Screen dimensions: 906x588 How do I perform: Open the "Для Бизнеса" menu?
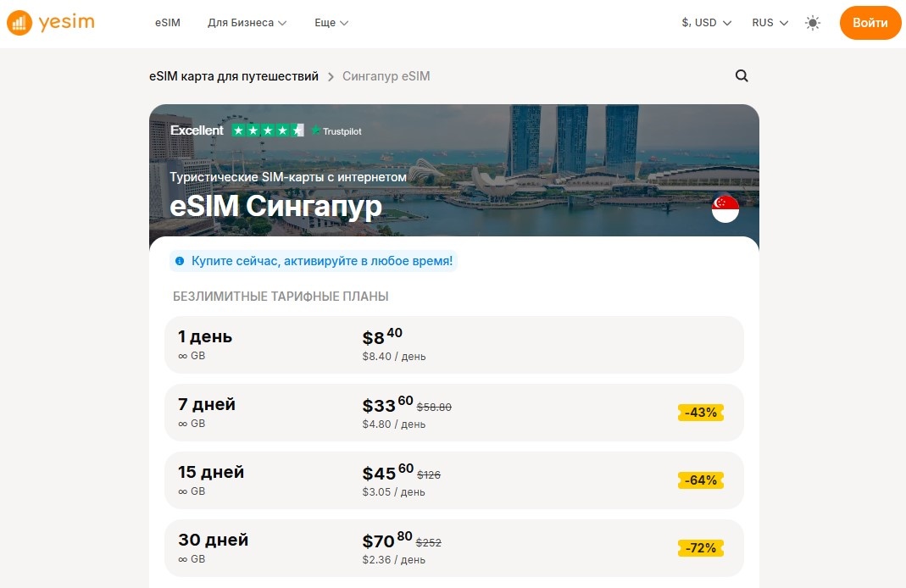click(x=246, y=23)
